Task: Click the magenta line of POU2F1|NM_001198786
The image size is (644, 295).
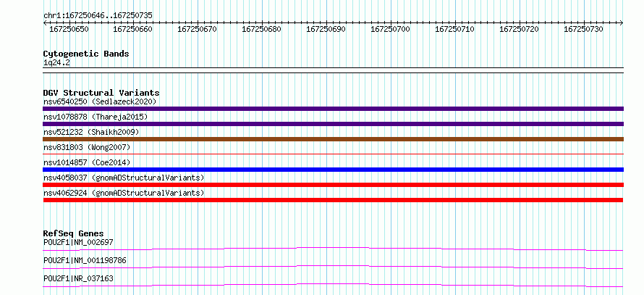Action: (334, 267)
